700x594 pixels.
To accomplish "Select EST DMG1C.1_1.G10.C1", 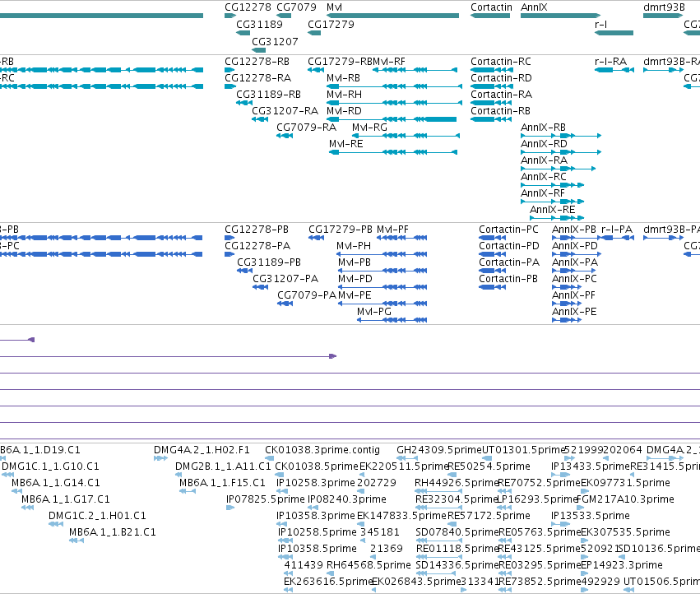I will pyautogui.click(x=50, y=466).
